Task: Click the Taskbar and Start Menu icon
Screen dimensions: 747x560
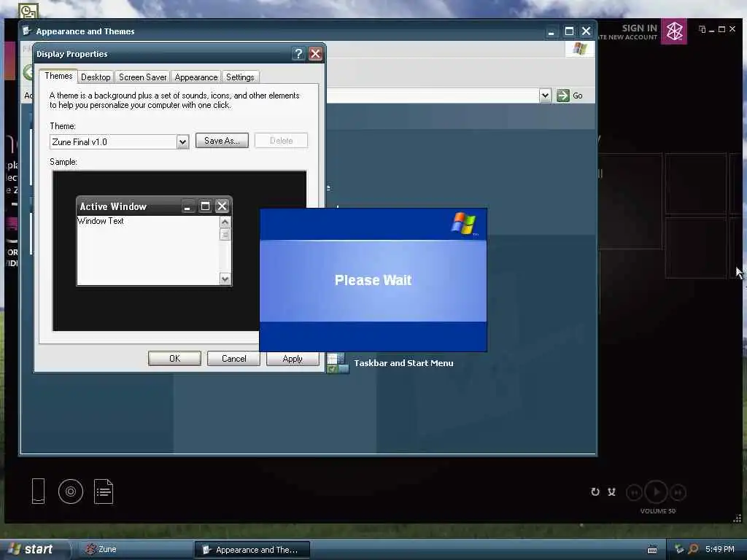Action: coord(338,363)
